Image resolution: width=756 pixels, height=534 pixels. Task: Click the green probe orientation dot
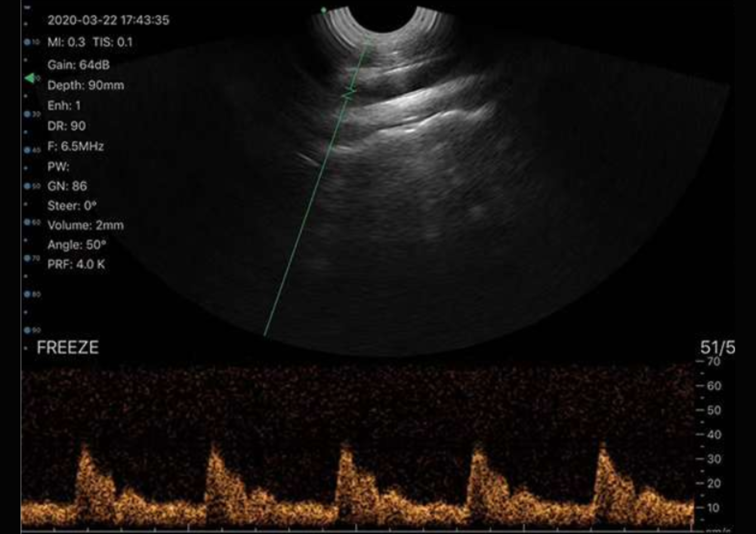coord(323,11)
